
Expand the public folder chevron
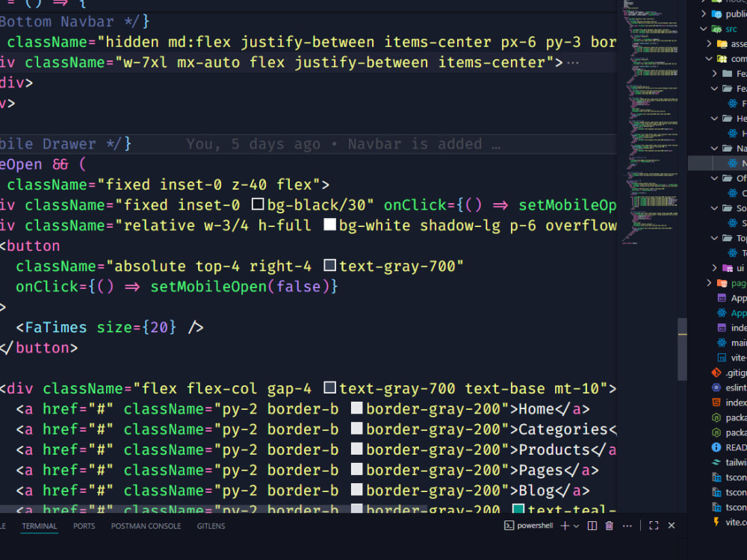pos(704,13)
